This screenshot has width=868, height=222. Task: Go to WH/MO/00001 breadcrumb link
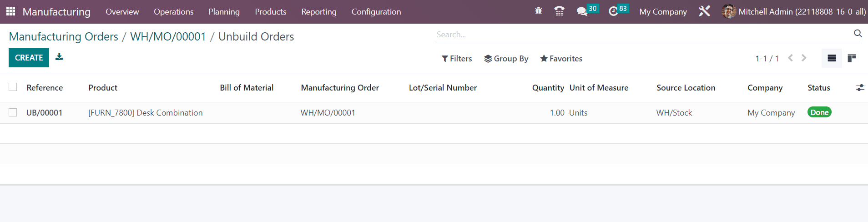click(168, 36)
